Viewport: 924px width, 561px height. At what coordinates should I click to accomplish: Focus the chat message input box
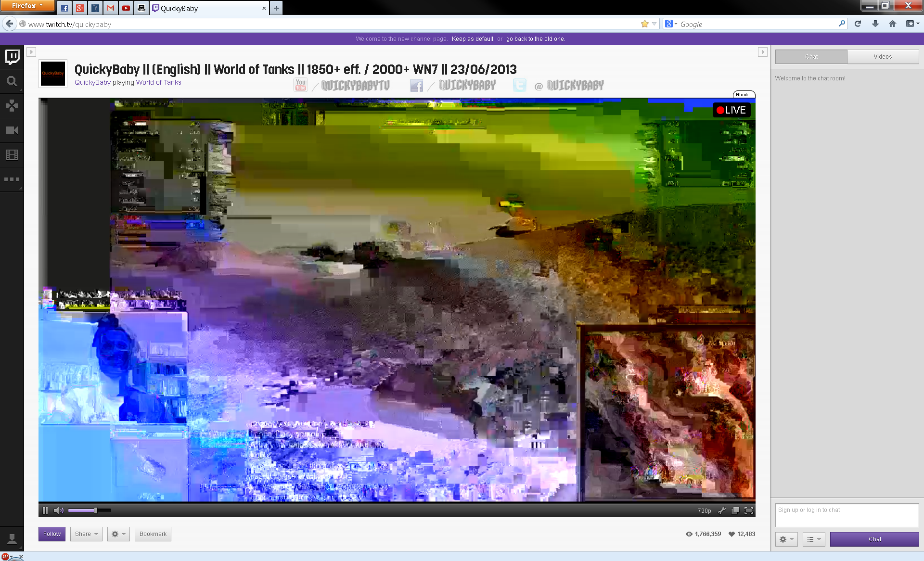pos(847,515)
